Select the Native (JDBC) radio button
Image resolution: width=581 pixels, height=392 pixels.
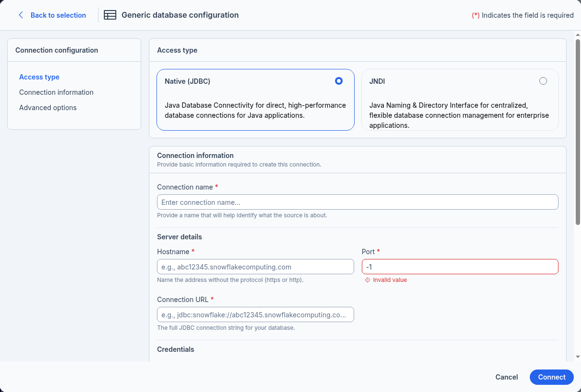339,81
